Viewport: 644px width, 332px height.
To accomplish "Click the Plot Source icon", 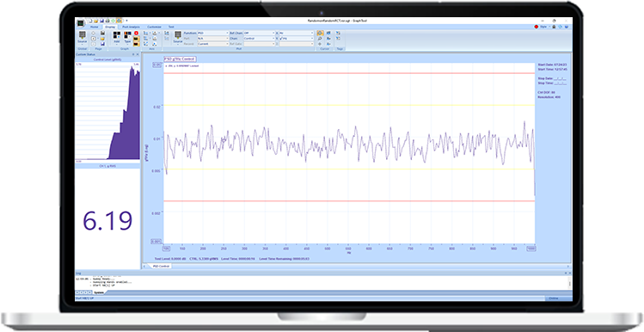I will (178, 36).
